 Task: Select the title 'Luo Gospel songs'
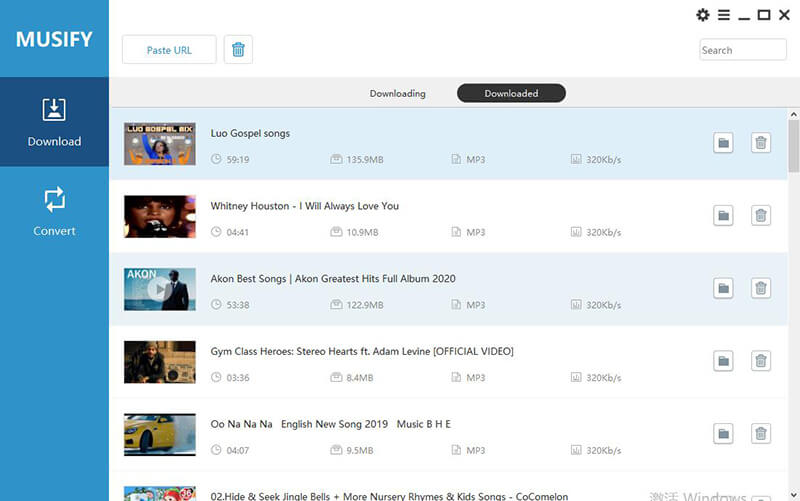point(250,133)
